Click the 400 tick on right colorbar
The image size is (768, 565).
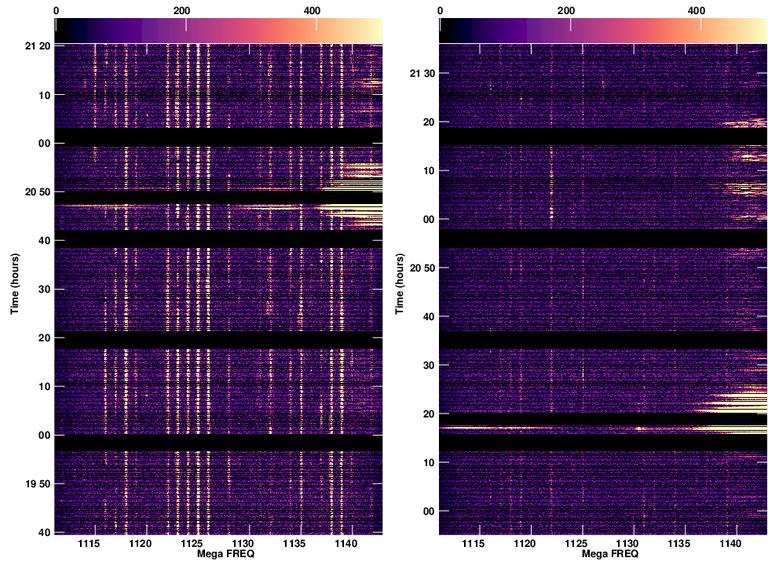tap(696, 10)
